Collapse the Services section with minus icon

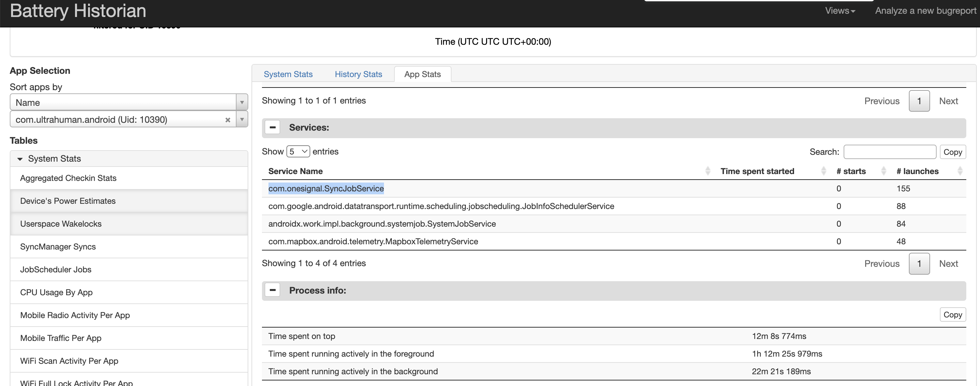(272, 127)
